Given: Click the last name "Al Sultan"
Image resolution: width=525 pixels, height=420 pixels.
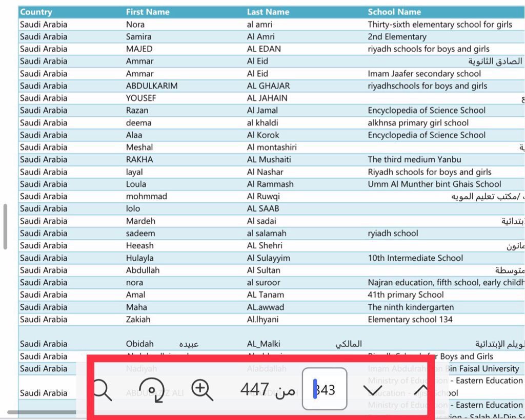Looking at the screenshot, I should coord(264,270).
